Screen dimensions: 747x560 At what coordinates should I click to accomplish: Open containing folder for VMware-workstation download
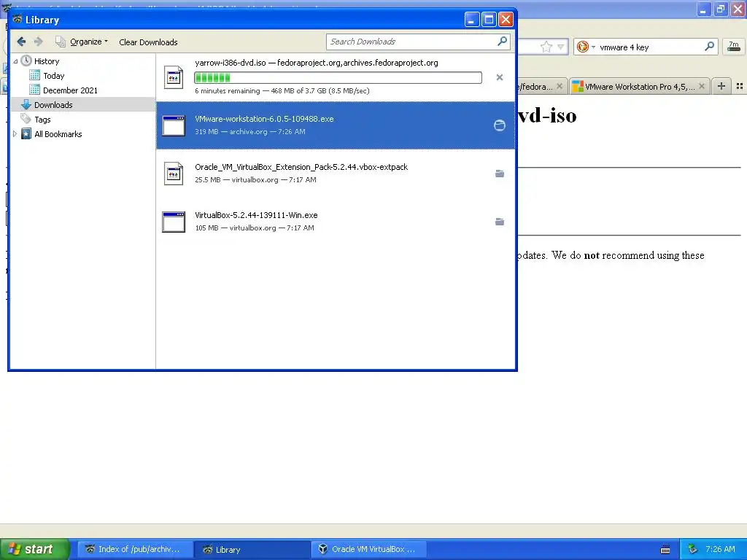pos(499,125)
